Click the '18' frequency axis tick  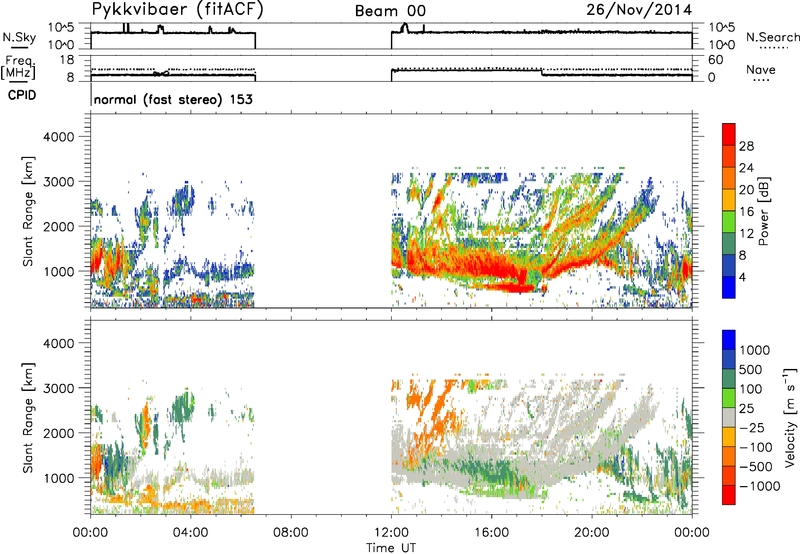[67, 60]
